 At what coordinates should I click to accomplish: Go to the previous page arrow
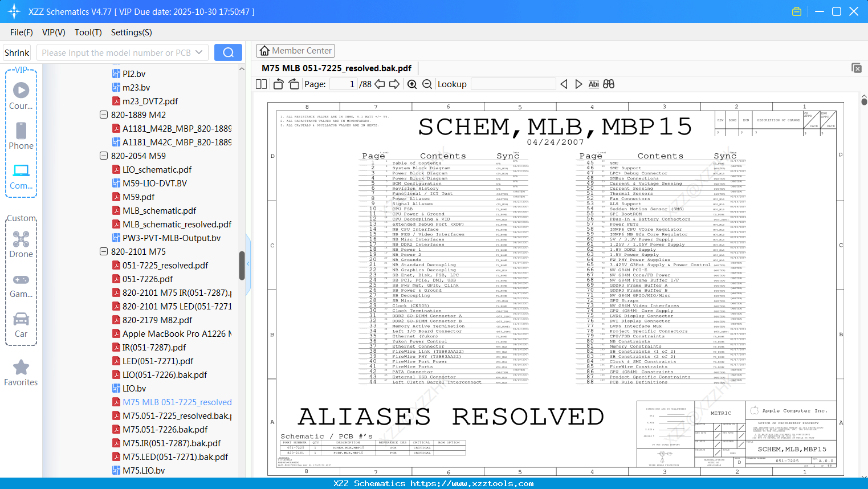tap(380, 84)
